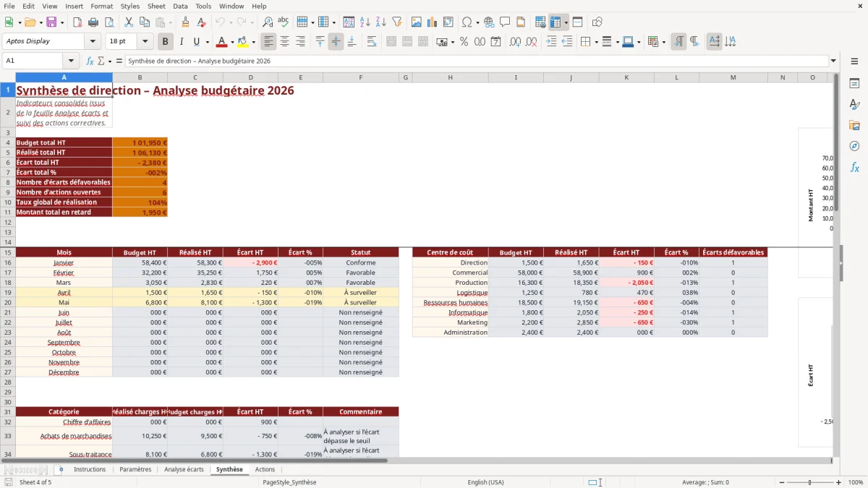Open the Name Box dropdown arrow
This screenshot has height=488, width=868.
70,61
